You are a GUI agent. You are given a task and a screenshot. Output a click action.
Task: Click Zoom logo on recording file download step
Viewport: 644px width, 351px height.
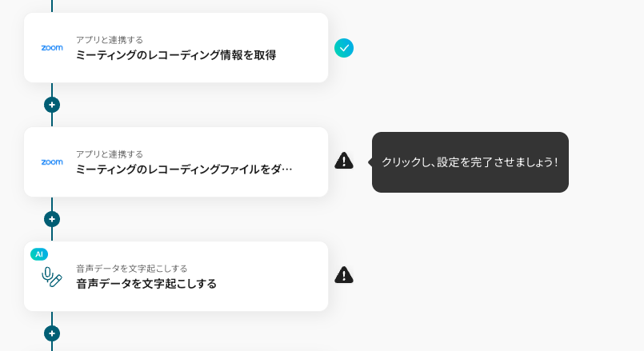[x=52, y=162]
